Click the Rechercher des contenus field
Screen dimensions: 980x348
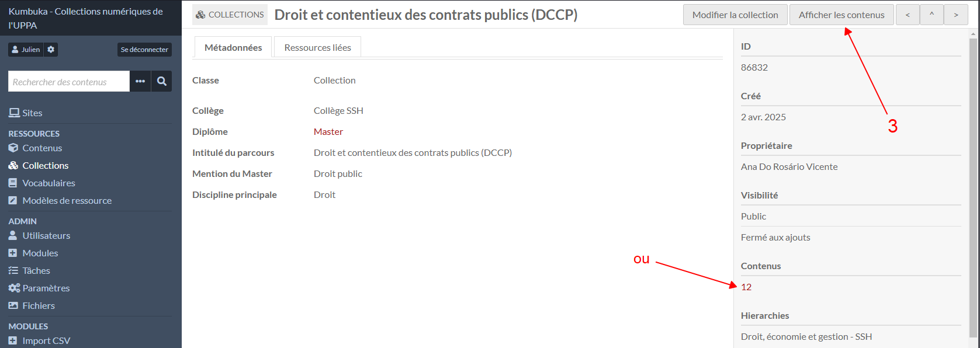click(x=69, y=82)
